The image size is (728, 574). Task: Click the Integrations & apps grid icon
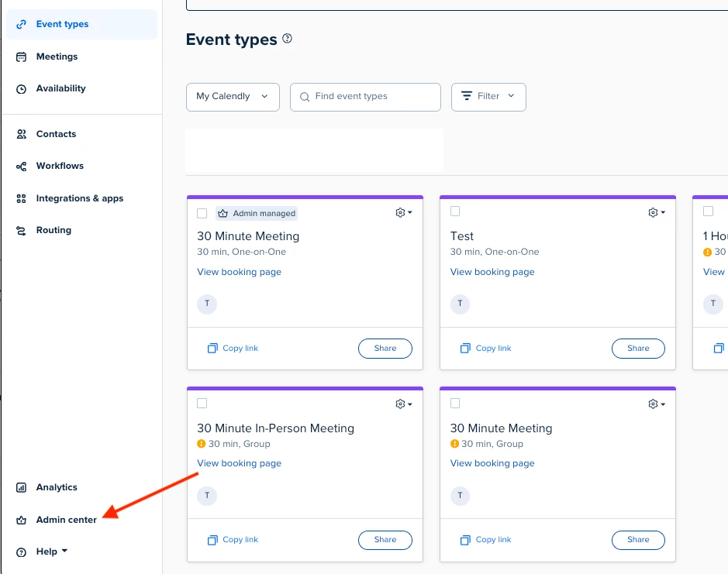[22, 198]
